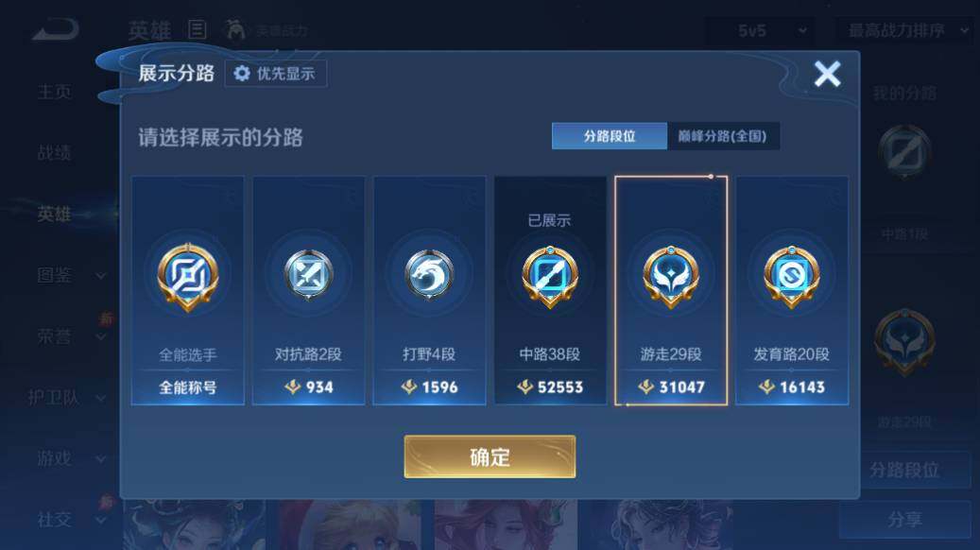Viewport: 980px width, 550px height.
Task: Close the 展示分路 dialog
Action: 827,75
